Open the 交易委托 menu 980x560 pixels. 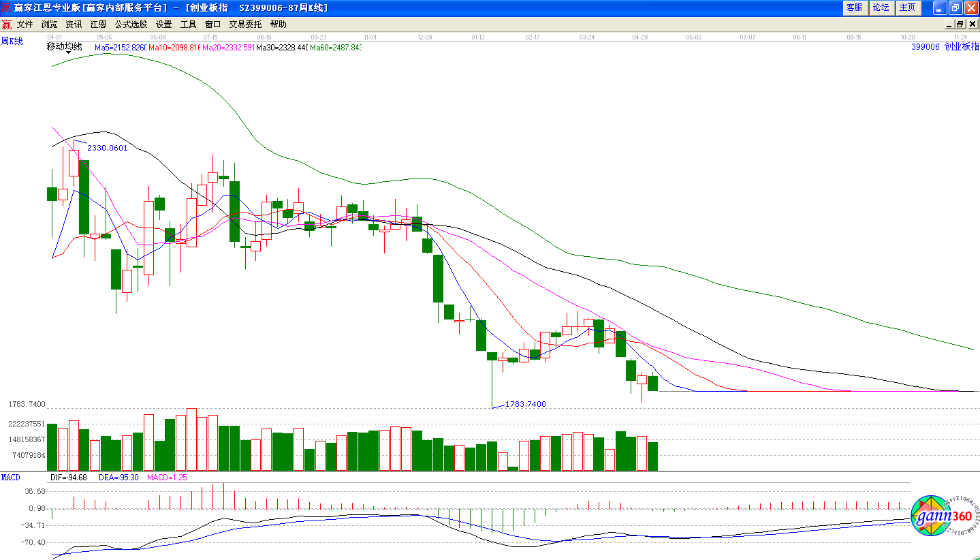coord(245,25)
